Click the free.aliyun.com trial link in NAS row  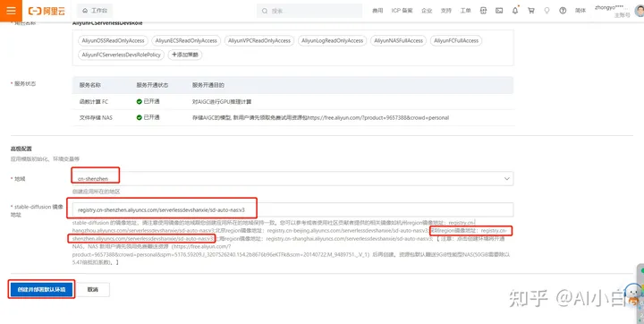pos(378,117)
